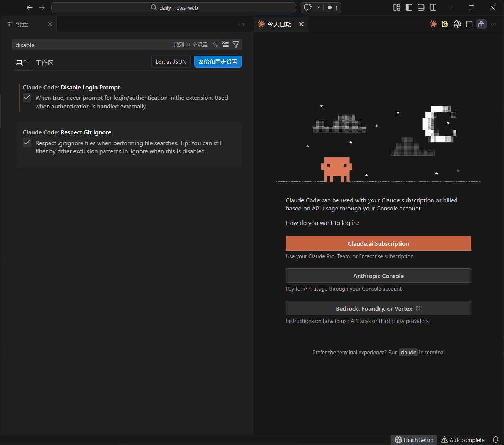The image size is (504, 445).
Task: Click the Respect Git Ignore setting title
Action: click(86, 132)
